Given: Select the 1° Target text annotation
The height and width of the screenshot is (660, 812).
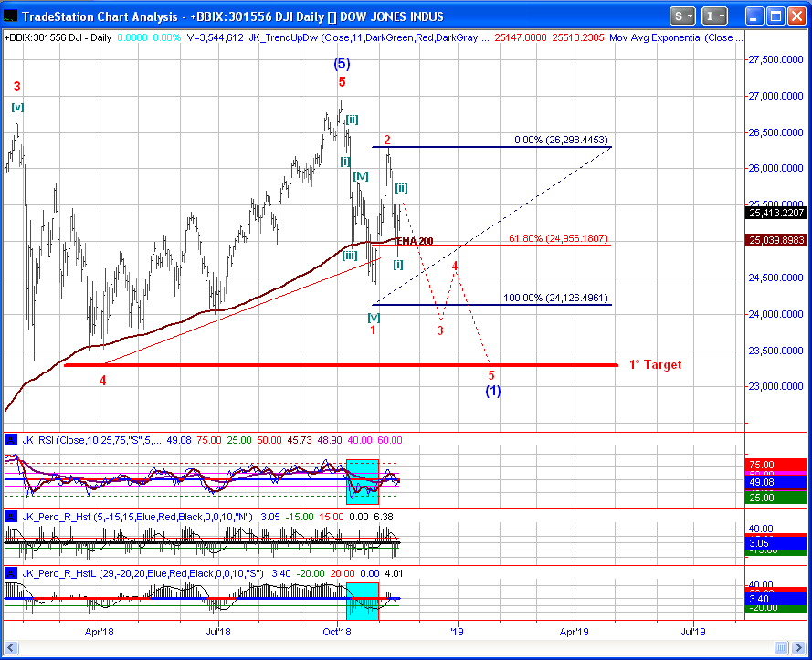Looking at the screenshot, I should click(655, 364).
